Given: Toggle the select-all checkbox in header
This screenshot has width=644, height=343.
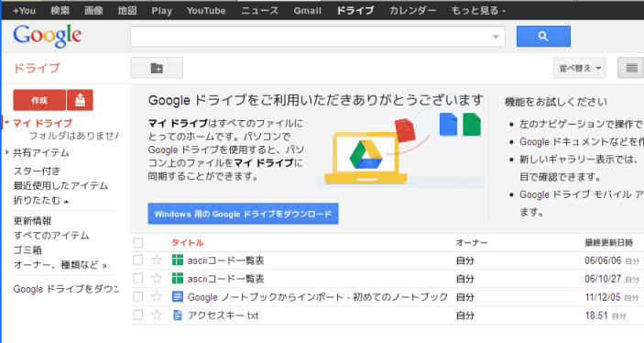Looking at the screenshot, I should coord(138,243).
